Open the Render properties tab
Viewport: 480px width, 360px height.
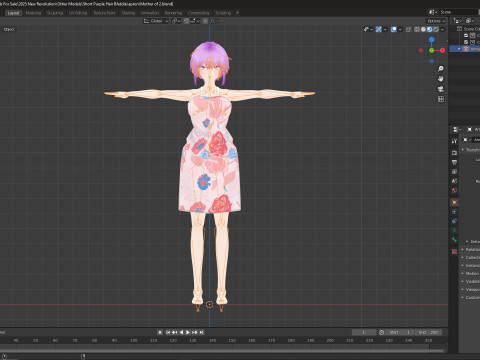(454, 153)
